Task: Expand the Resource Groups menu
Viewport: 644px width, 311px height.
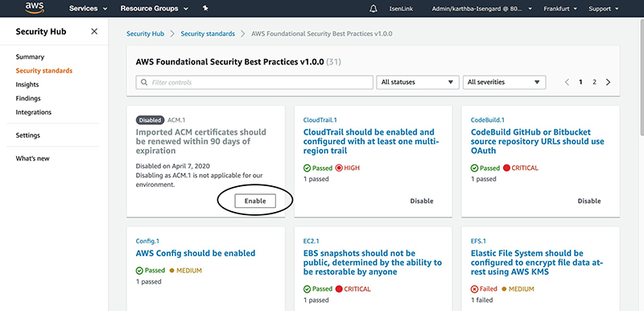Action: click(x=155, y=9)
